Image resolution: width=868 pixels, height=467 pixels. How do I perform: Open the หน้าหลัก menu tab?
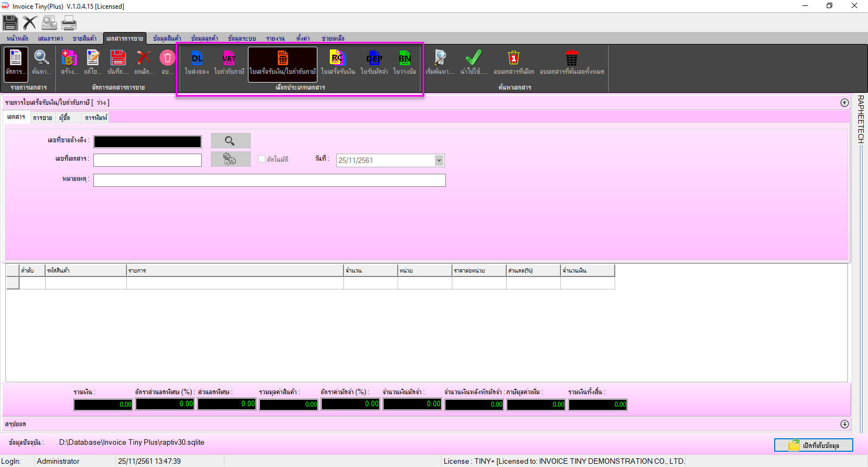click(17, 39)
